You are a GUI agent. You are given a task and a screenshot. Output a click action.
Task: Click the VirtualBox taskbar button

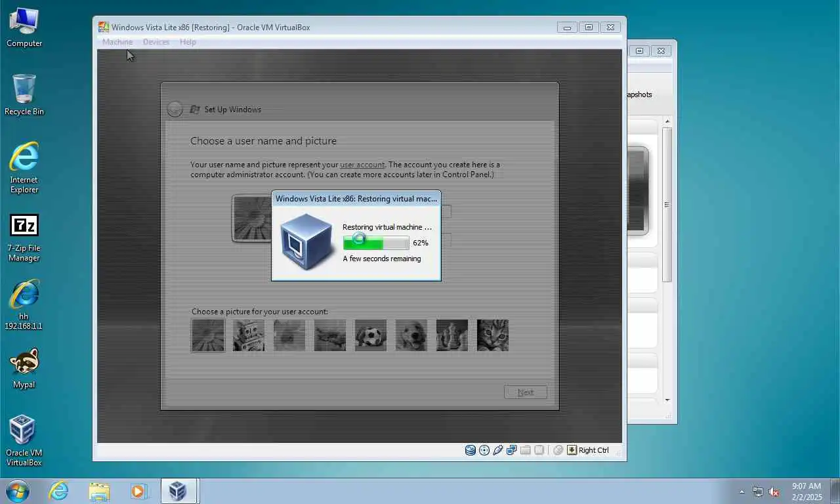[178, 491]
